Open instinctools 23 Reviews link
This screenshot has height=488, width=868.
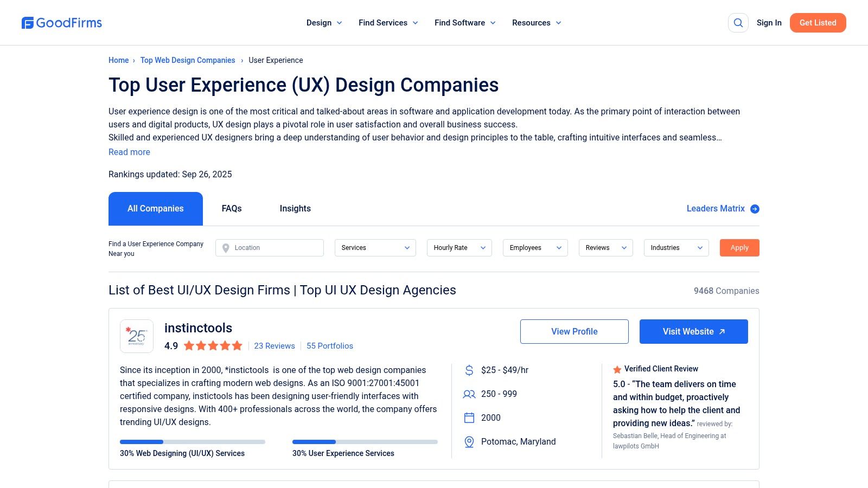tap(275, 346)
